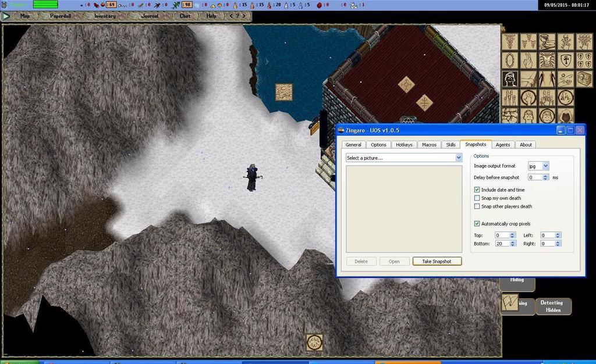The width and height of the screenshot is (596, 364).
Task: Cast the oval mirror spell icon
Action: pyautogui.click(x=510, y=60)
